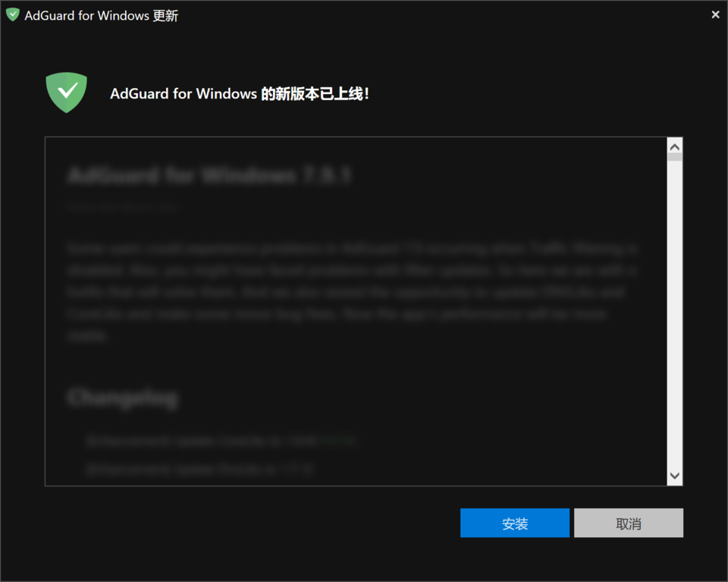Click the blurred Changelog heading

click(x=123, y=398)
